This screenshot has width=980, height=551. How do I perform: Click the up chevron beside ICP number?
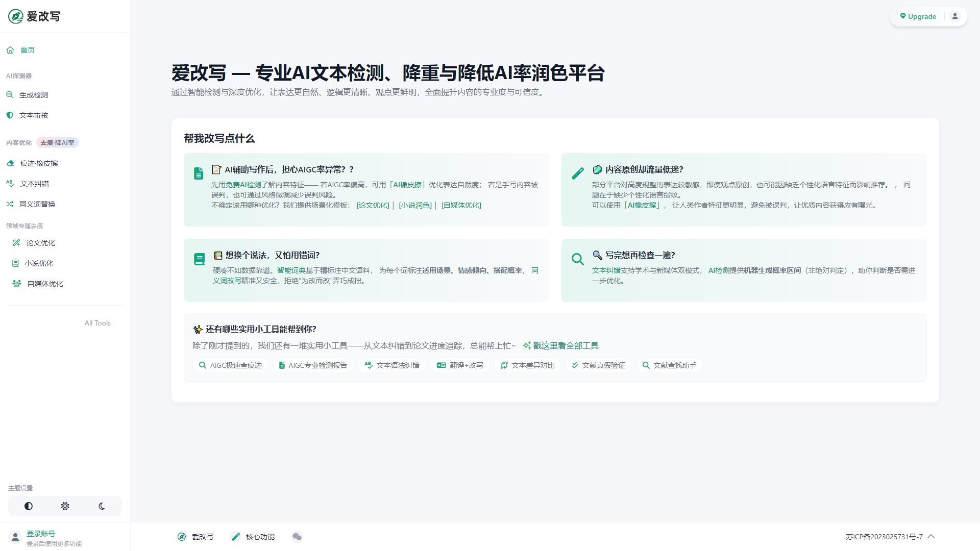931,536
